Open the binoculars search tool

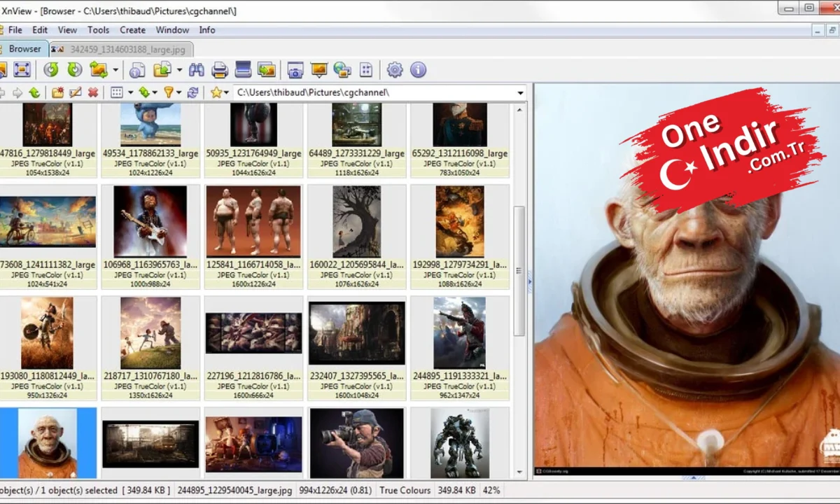[x=197, y=69]
